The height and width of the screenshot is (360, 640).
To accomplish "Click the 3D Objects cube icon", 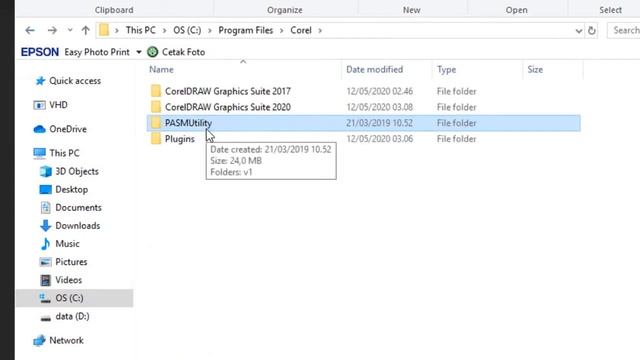I will point(46,171).
